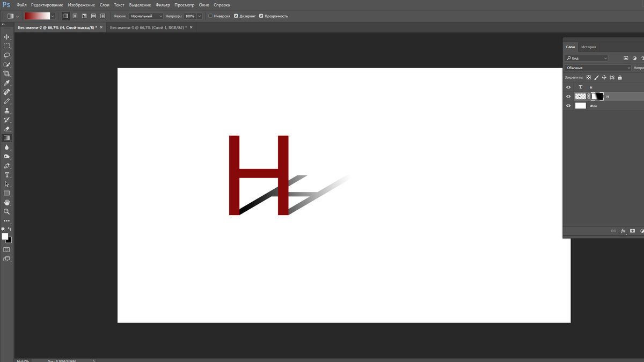Select the Blur tool

[x=7, y=147]
